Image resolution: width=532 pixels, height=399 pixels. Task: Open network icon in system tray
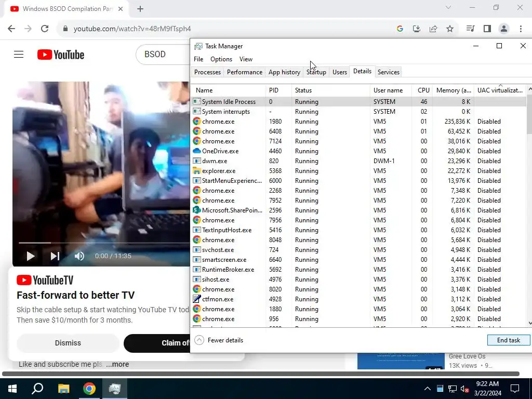tap(453, 389)
